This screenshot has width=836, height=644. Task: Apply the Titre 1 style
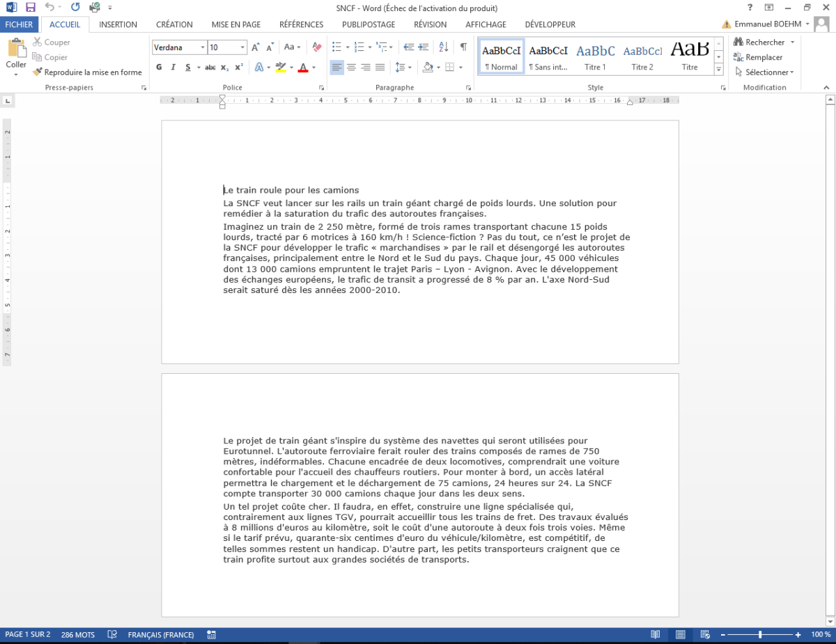click(595, 56)
